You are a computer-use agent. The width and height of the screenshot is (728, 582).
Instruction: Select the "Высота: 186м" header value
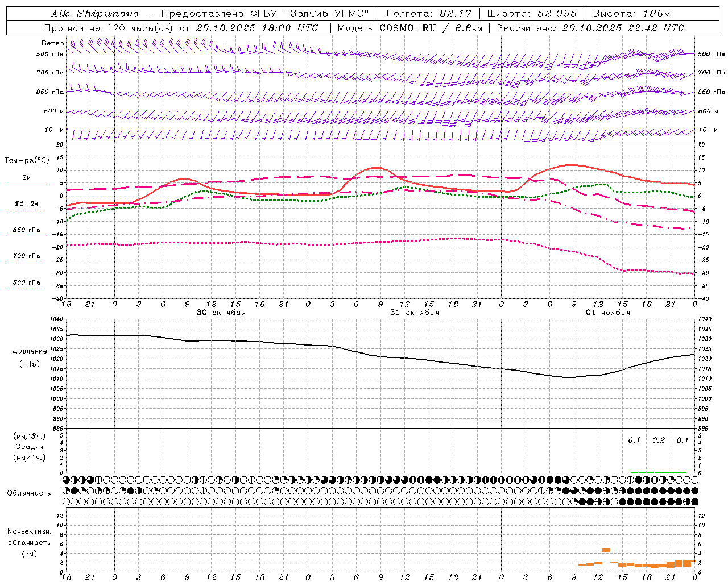pos(631,14)
